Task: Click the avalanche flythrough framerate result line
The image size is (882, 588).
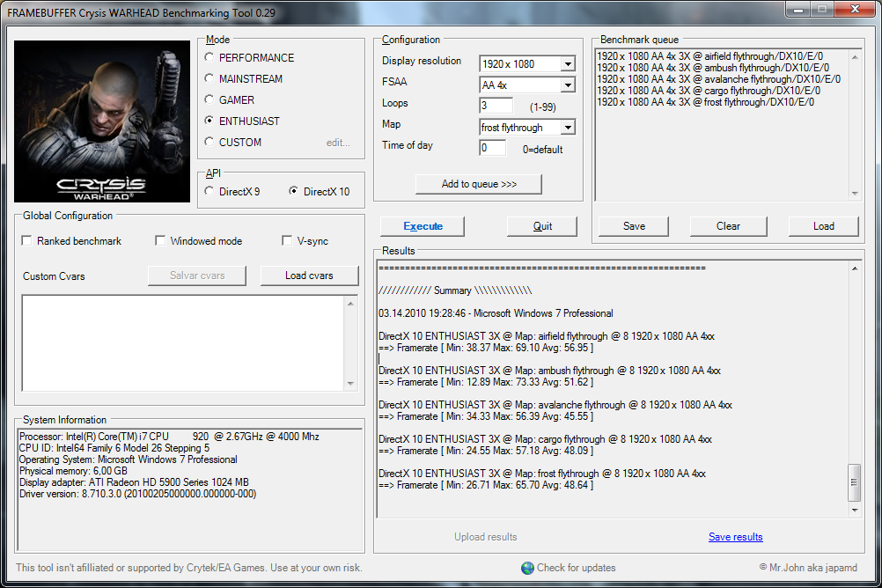Action: (486, 416)
